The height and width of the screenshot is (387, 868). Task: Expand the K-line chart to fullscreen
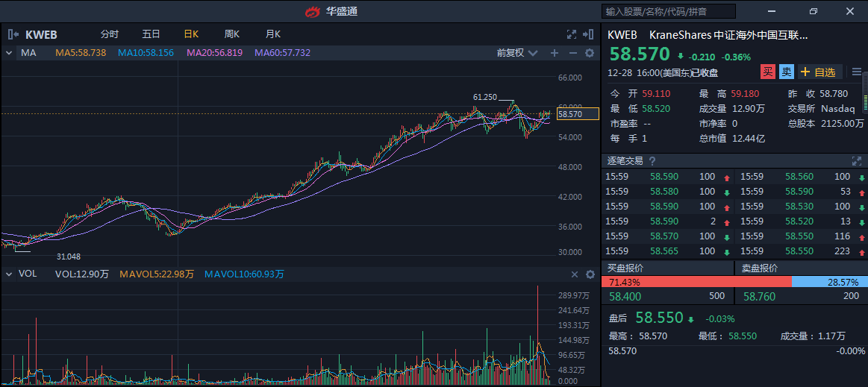tap(572, 34)
